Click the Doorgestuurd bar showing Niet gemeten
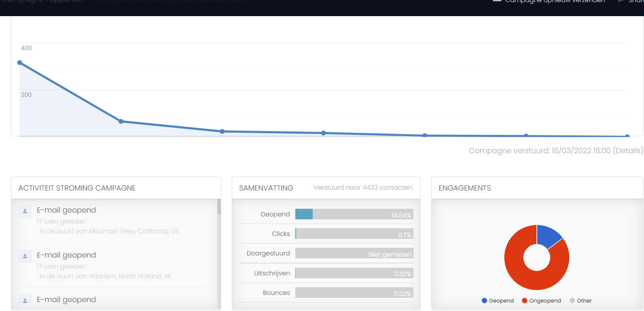The image size is (644, 311). pos(354,253)
